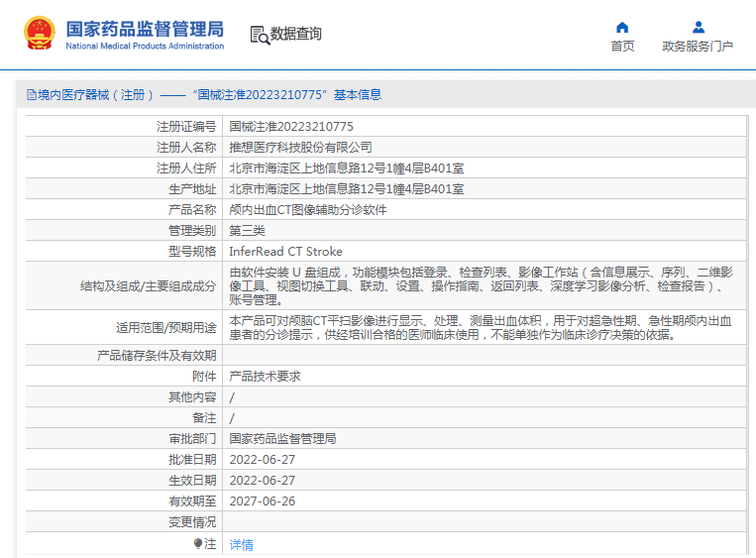
Task: Click National Medical Products Administration subtitle
Action: [145, 46]
